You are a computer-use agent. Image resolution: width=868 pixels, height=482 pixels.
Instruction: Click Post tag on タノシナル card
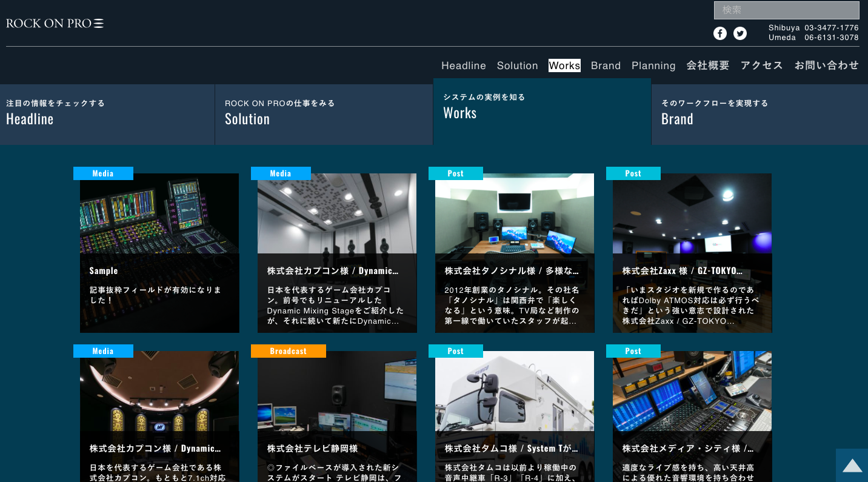pyautogui.click(x=456, y=173)
